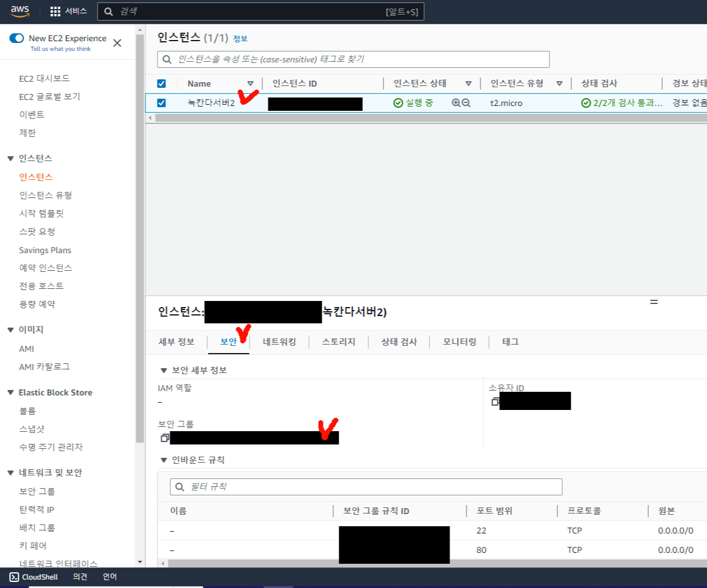Collapse the 이미지 sidebar section
Screen dimensions: 707x588
pos(11,330)
